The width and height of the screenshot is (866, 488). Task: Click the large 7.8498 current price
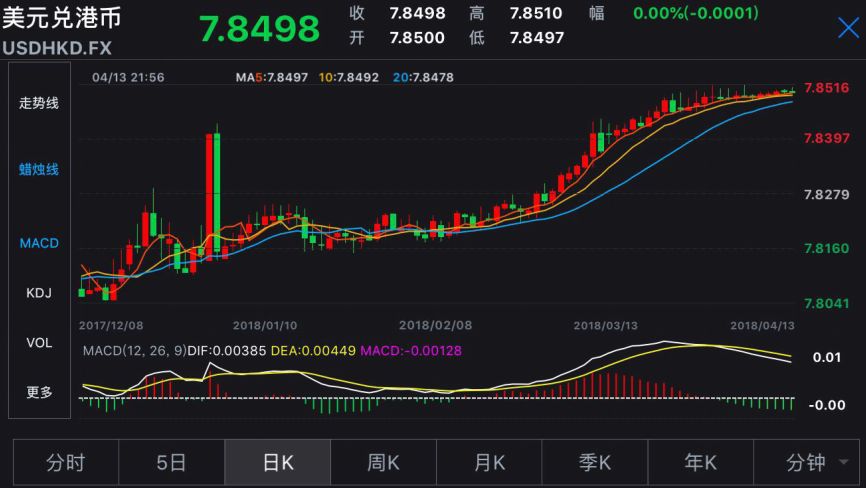tap(259, 29)
